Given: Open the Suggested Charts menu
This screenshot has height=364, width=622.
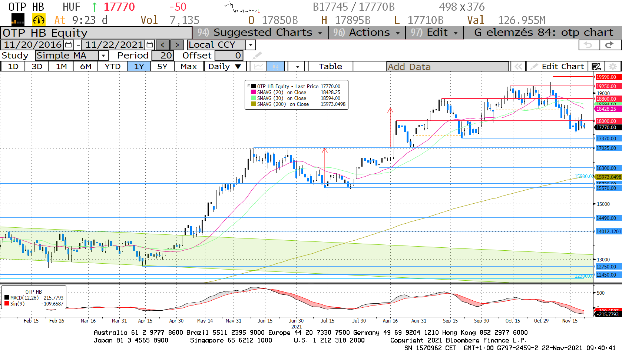Looking at the screenshot, I should click(260, 33).
